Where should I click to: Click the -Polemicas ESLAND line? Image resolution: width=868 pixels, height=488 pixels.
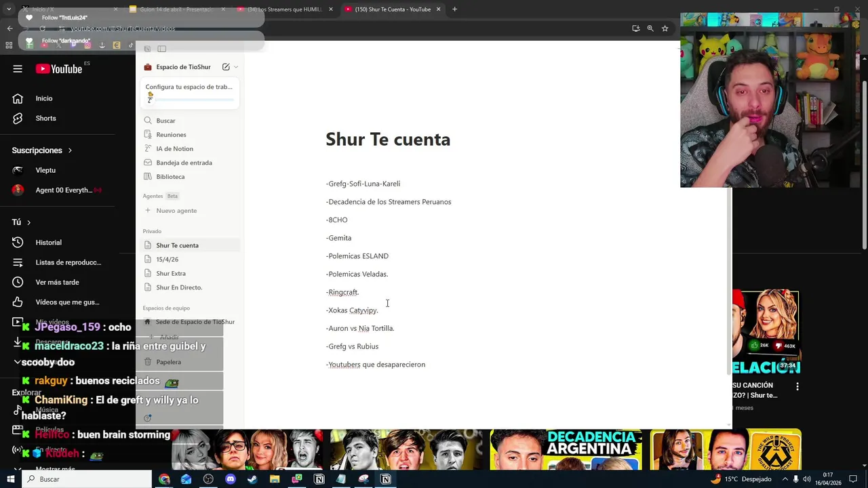pos(357,256)
